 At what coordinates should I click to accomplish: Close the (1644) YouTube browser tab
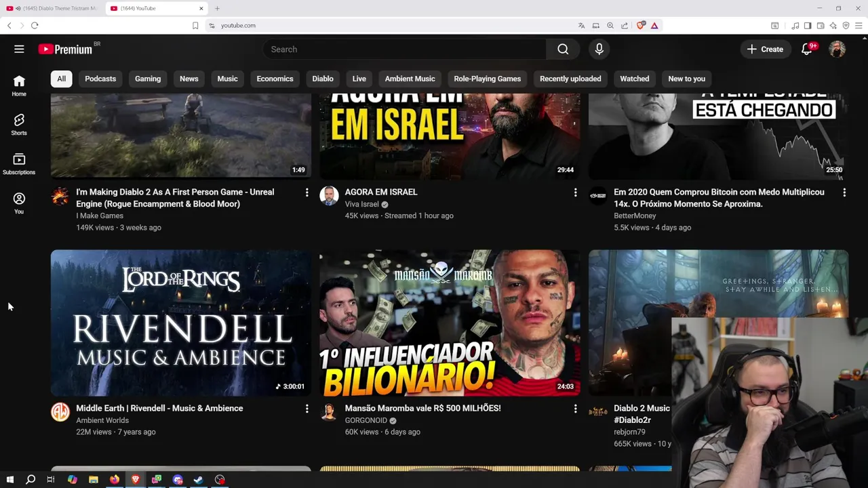[x=201, y=8]
